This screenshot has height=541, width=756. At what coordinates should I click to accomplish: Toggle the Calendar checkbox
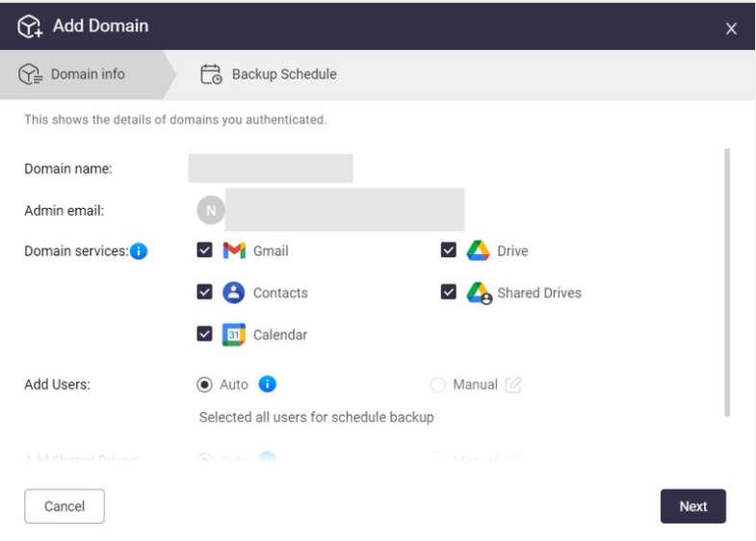[x=204, y=335]
